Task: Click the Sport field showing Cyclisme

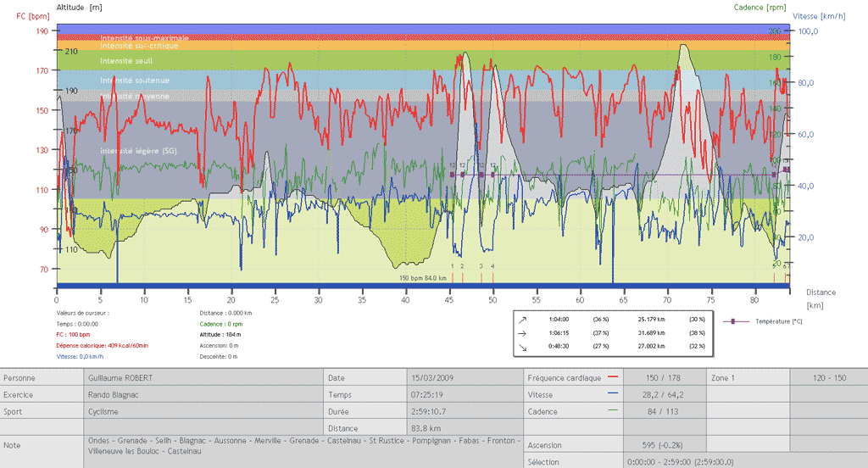Action: tap(203, 411)
